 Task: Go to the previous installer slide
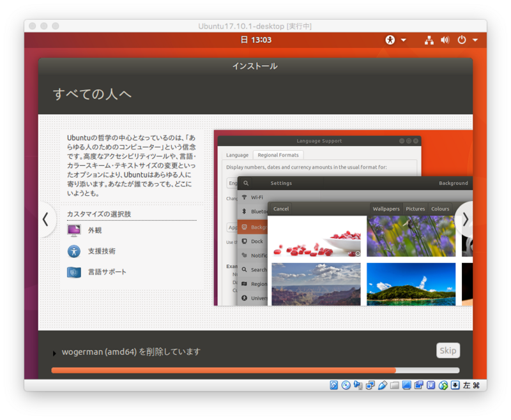click(x=45, y=219)
